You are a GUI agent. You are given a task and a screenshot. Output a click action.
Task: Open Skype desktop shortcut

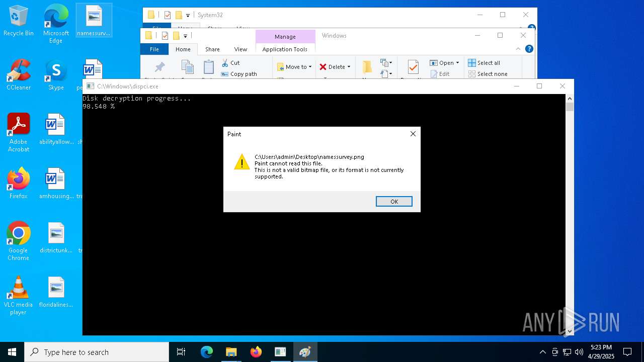click(56, 75)
